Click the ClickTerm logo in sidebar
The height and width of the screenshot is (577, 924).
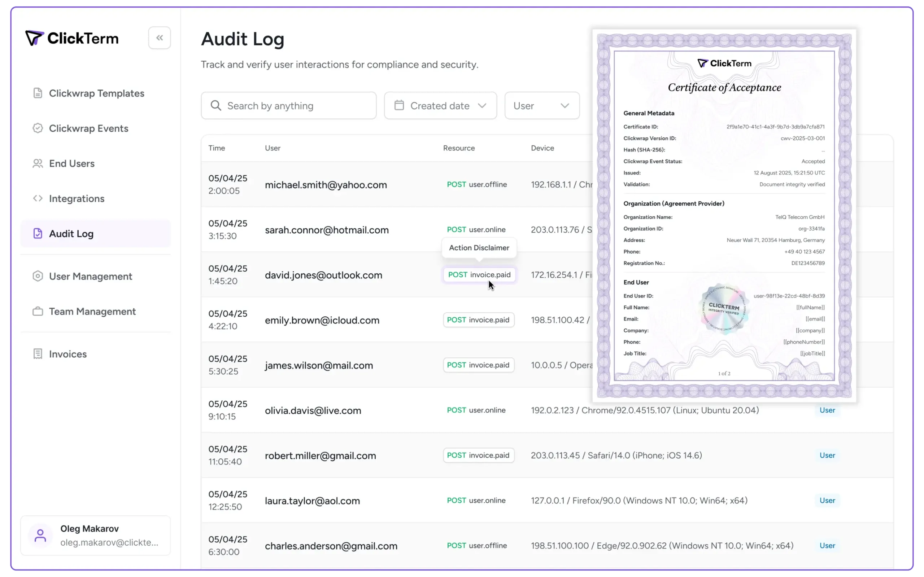pyautogui.click(x=72, y=38)
